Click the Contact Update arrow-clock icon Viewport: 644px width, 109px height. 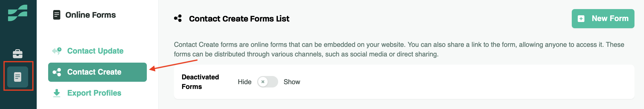[57, 51]
